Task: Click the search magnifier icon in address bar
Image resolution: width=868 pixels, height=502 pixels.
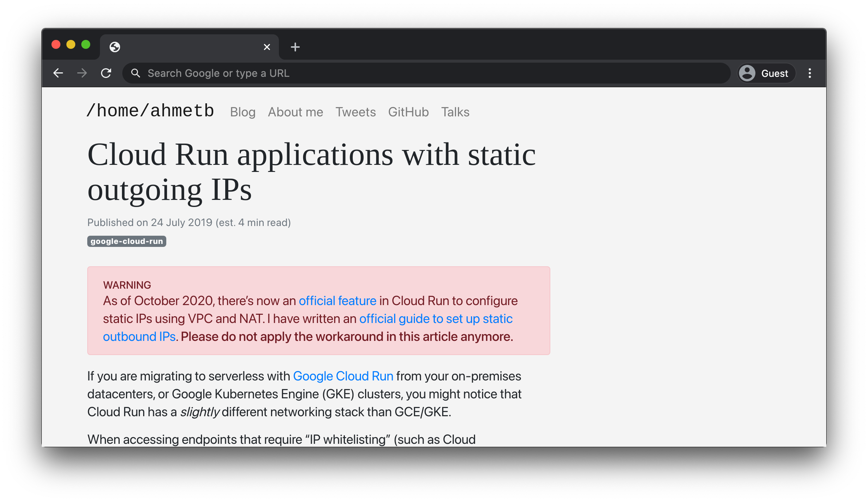Action: (136, 73)
